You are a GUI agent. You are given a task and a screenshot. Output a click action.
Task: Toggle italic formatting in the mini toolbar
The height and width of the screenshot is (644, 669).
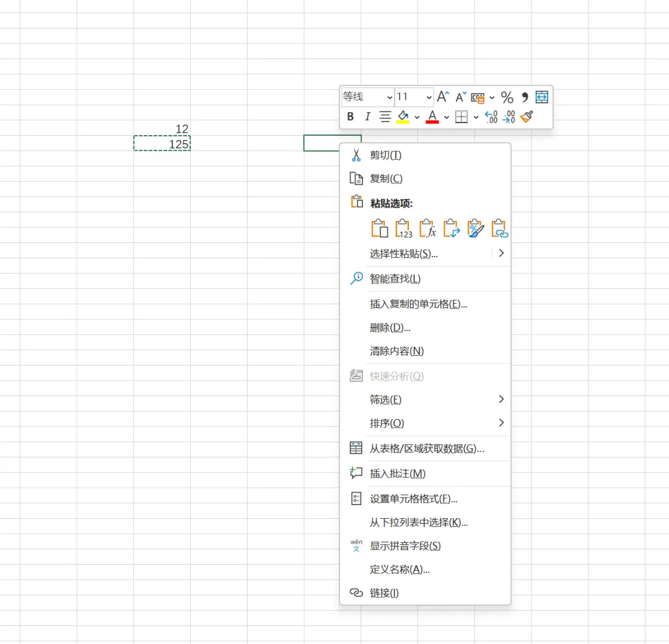[367, 117]
